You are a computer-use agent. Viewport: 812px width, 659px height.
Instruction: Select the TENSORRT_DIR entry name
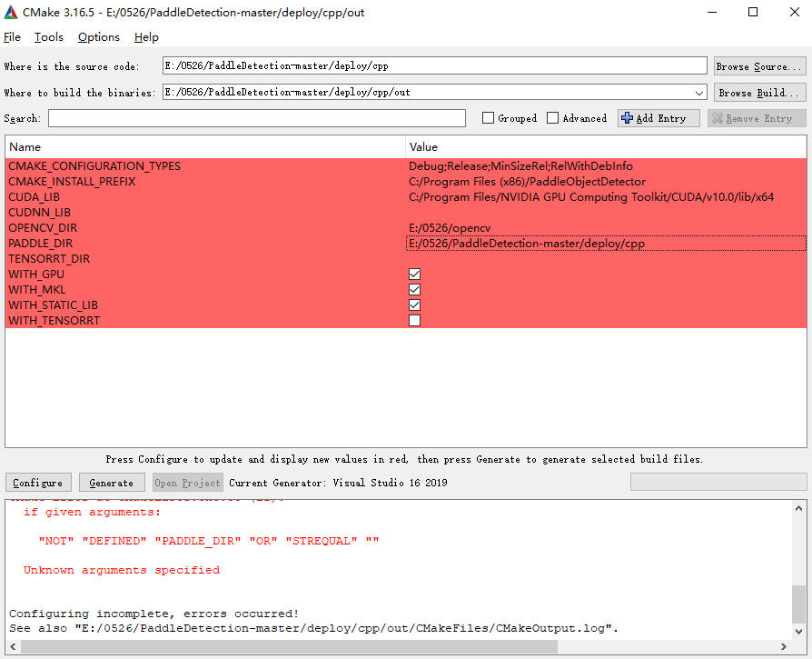coord(49,259)
